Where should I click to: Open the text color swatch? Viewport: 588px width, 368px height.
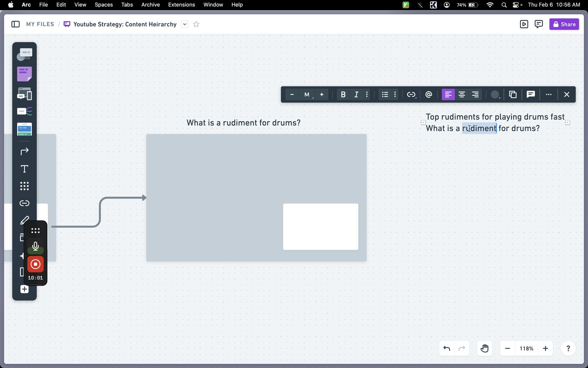click(495, 95)
